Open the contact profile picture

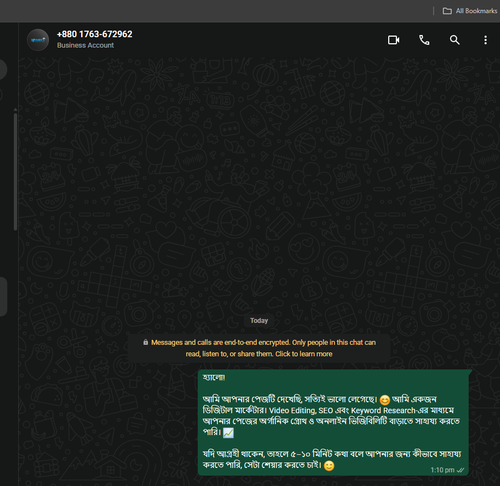click(38, 40)
